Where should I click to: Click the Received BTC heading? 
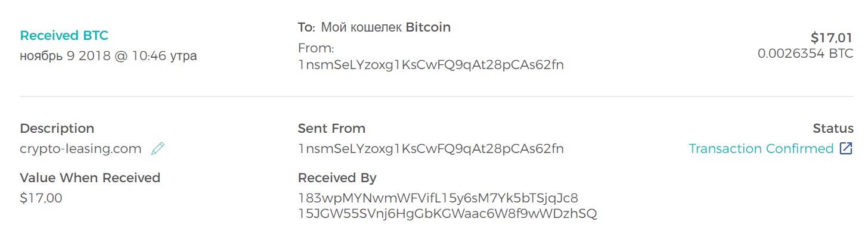pos(64,36)
